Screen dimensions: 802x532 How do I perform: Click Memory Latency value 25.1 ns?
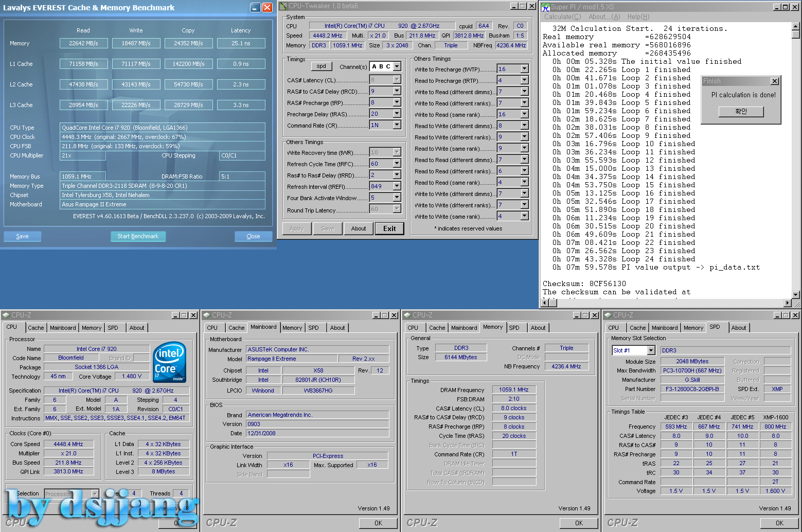coord(241,43)
